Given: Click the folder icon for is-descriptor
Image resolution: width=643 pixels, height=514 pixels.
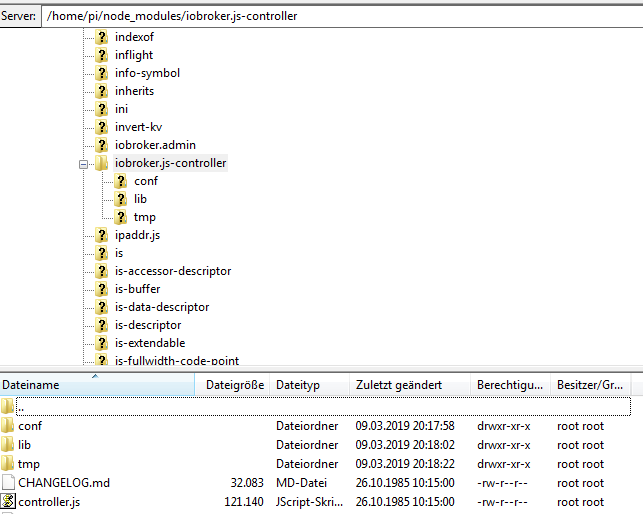Looking at the screenshot, I should (101, 326).
